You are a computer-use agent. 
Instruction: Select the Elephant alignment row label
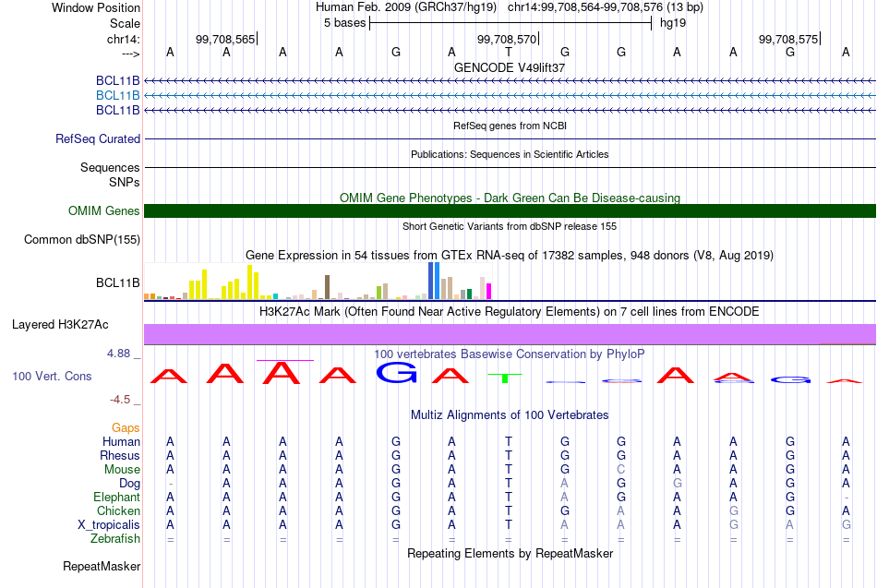116,498
